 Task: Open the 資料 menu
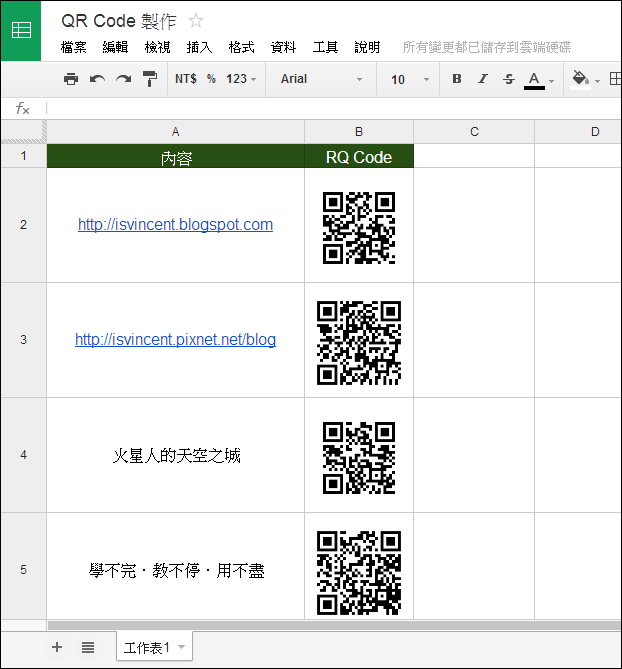pyautogui.click(x=283, y=47)
